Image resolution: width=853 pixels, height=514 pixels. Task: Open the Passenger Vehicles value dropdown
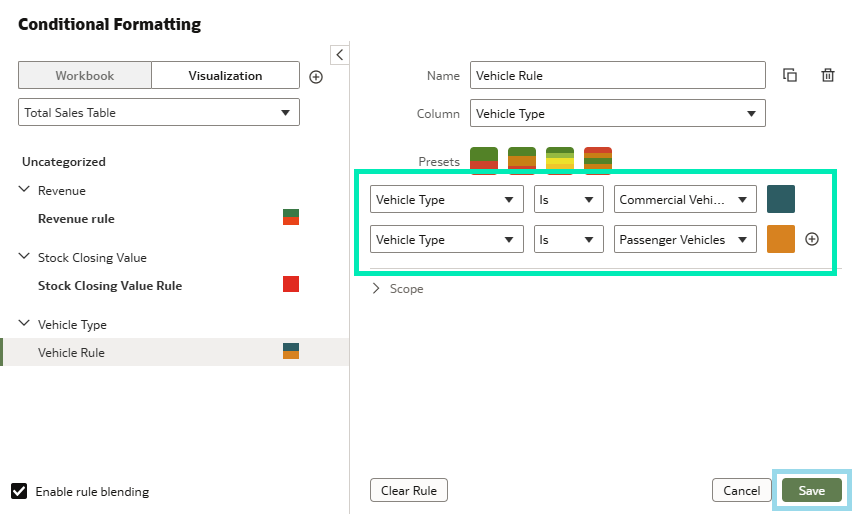point(685,239)
